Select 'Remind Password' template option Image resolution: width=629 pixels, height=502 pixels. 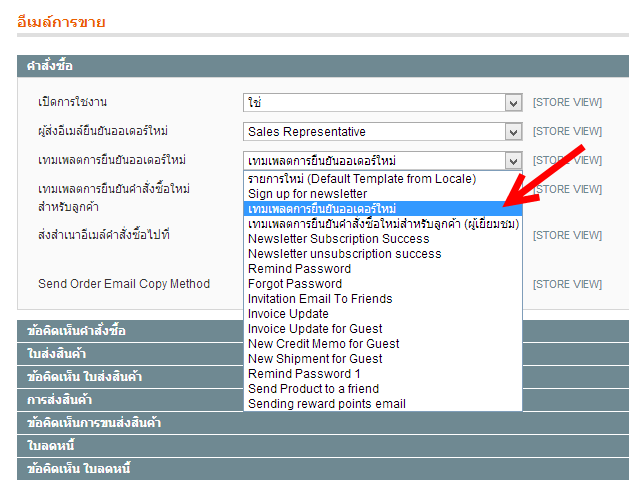pyautogui.click(x=299, y=269)
